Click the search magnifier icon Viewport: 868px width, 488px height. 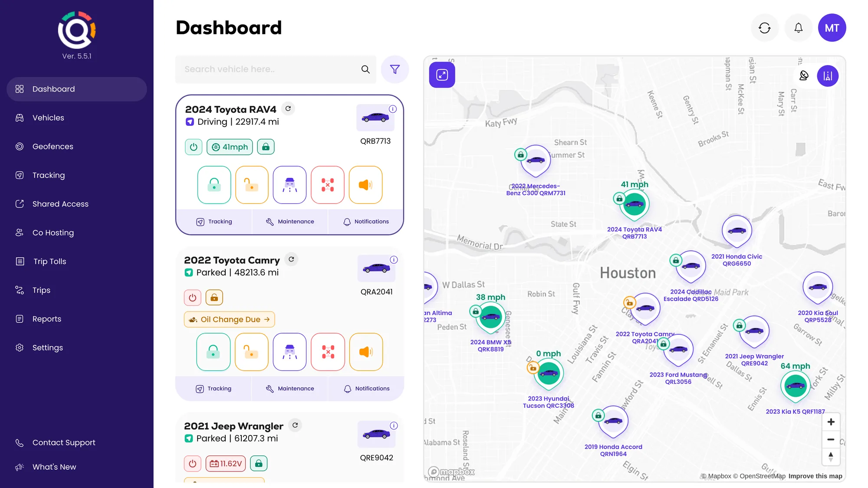pyautogui.click(x=365, y=69)
